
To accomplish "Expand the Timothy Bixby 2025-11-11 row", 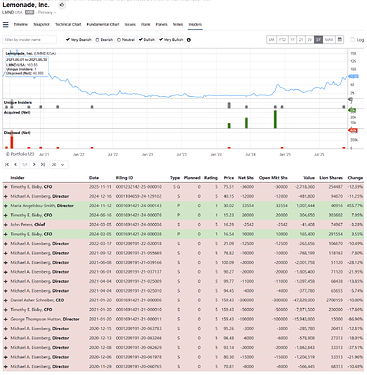I will point(6,187).
